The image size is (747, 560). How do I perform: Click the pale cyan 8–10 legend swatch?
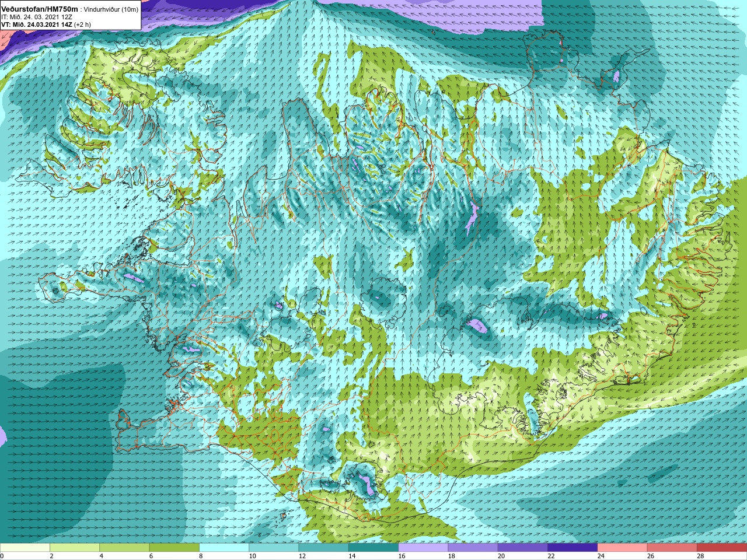224,548
